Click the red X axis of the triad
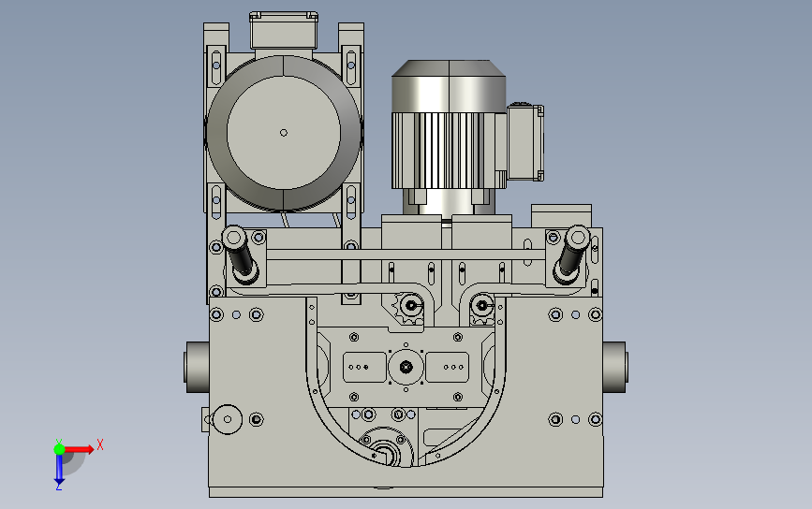Image resolution: width=812 pixels, height=509 pixels. 79,449
